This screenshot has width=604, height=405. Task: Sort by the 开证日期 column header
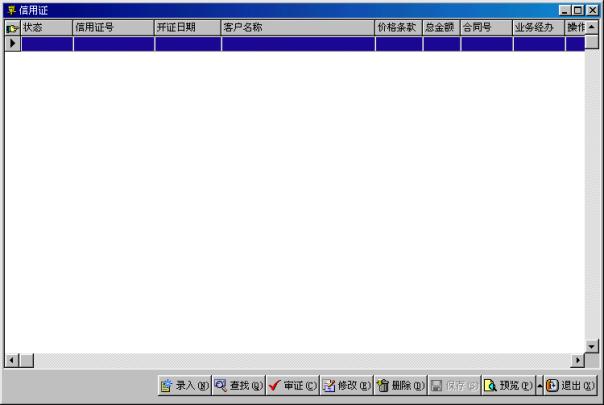[188, 28]
